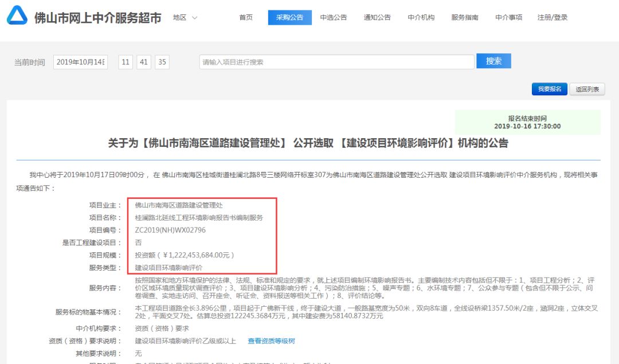
Task: Click the 项目业主 value 佛山市南海区道路建设管理处
Action: tap(179, 205)
